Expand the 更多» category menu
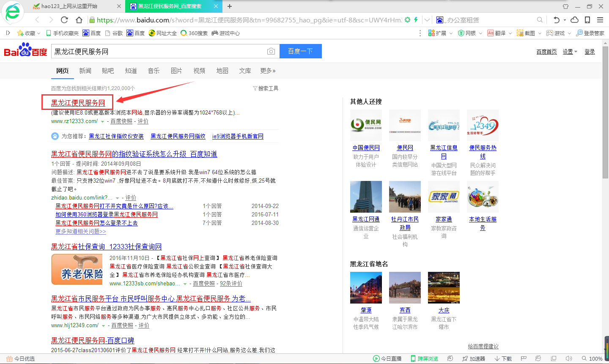This screenshot has width=609, height=364. click(x=268, y=71)
